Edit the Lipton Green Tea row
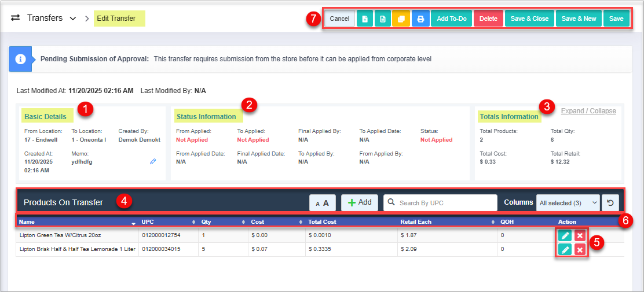644x292 pixels. (565, 235)
